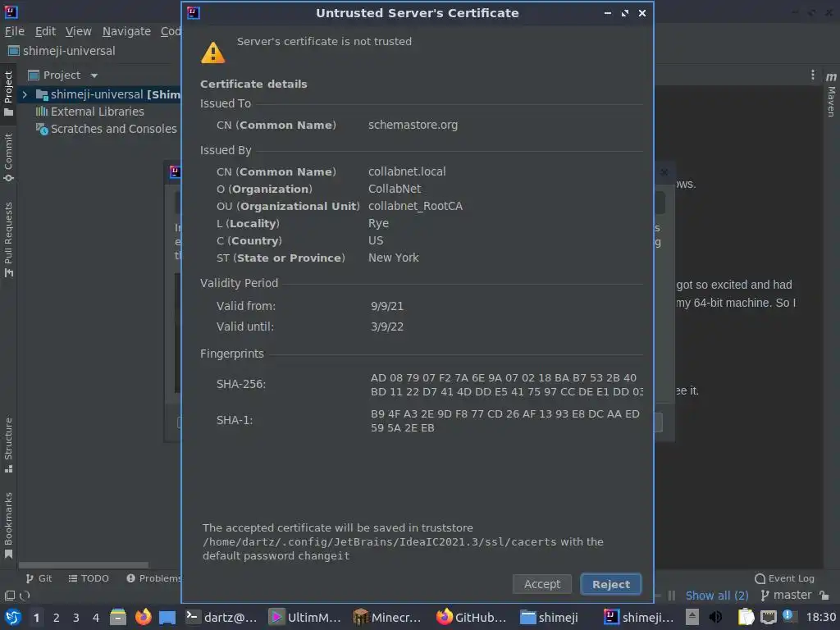Click schemastore.org common name value

coord(413,125)
